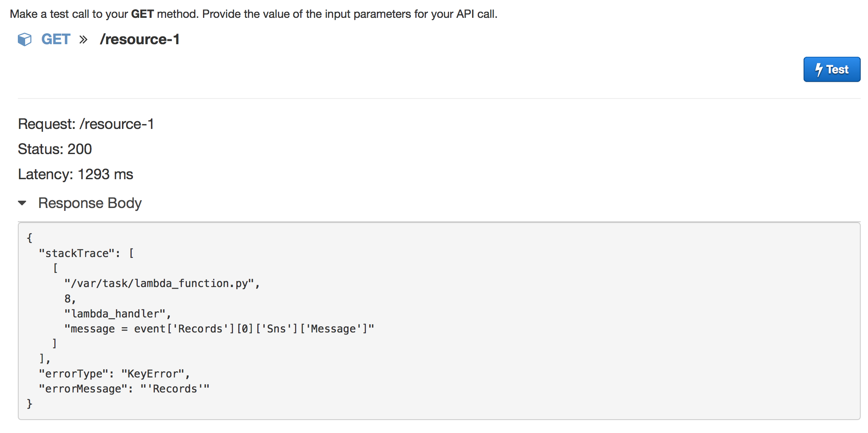
Task: Click the GET method link
Action: click(x=56, y=39)
